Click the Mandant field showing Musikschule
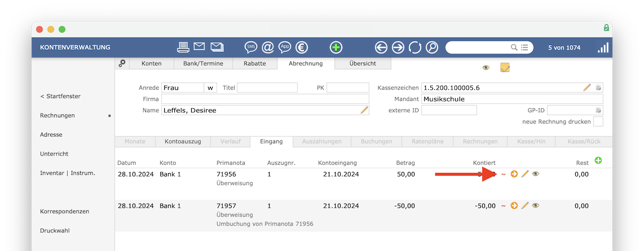Viewport: 644px width, 251px height. pyautogui.click(x=512, y=99)
